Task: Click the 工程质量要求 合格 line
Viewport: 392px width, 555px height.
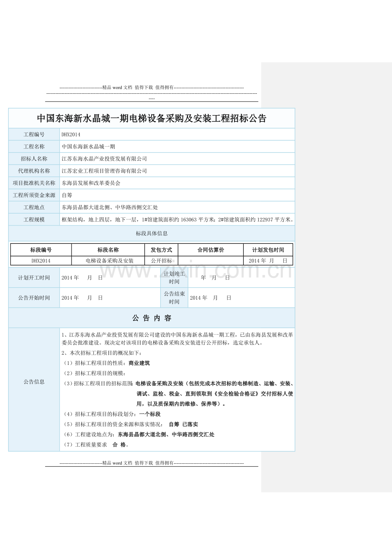Action: point(96,445)
